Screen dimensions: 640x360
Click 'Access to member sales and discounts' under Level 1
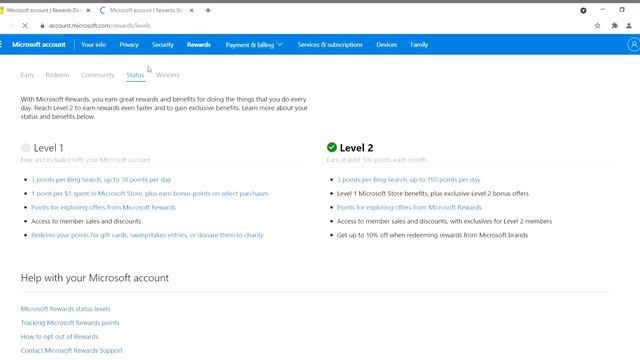click(x=86, y=221)
